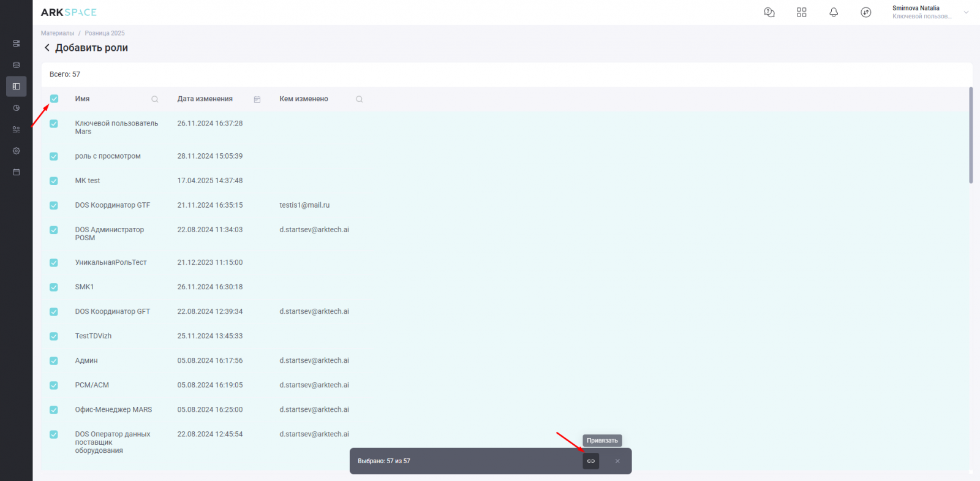Click testis1@mail.ru cell
The width and height of the screenshot is (980, 481).
[304, 205]
